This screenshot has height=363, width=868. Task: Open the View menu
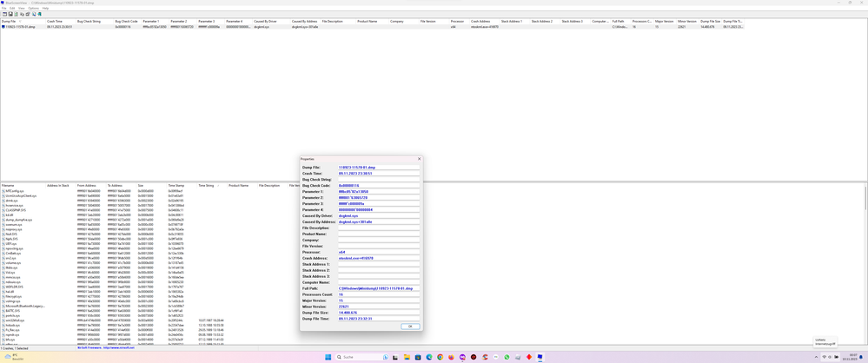(x=22, y=9)
